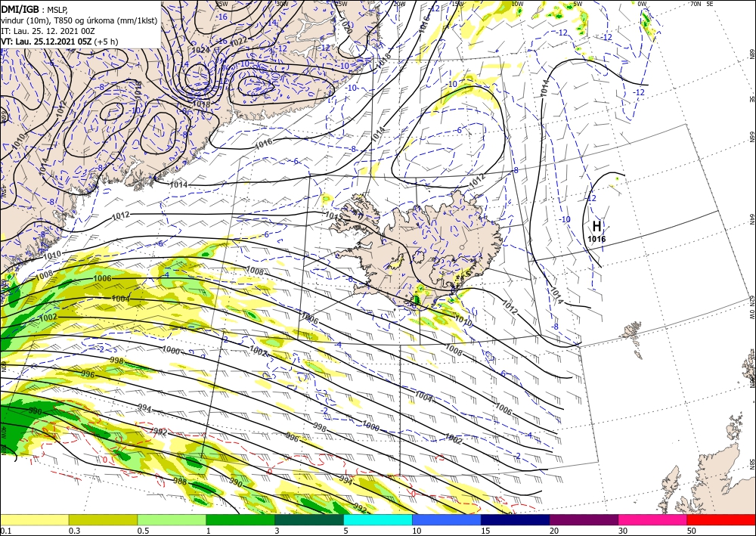Screen dimensions: 756x536
Task: Choose the navy 15–20 legend swatch
Action: coord(515,519)
